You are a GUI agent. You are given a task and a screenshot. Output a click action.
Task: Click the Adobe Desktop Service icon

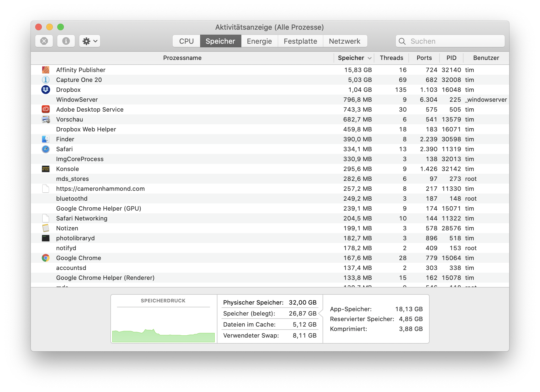46,109
